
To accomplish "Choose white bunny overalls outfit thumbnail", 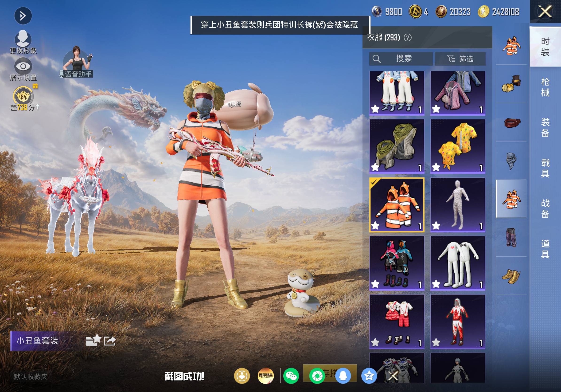I will click(397, 93).
